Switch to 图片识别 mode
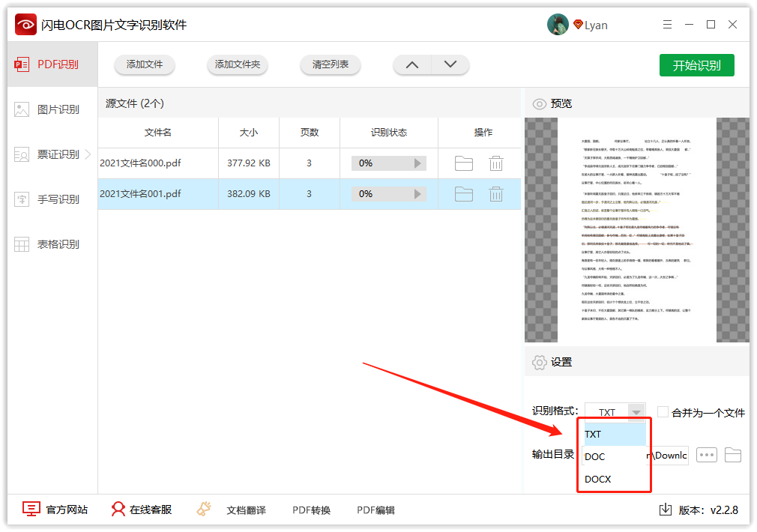Viewport: 757px width, 532px height. pyautogui.click(x=52, y=109)
